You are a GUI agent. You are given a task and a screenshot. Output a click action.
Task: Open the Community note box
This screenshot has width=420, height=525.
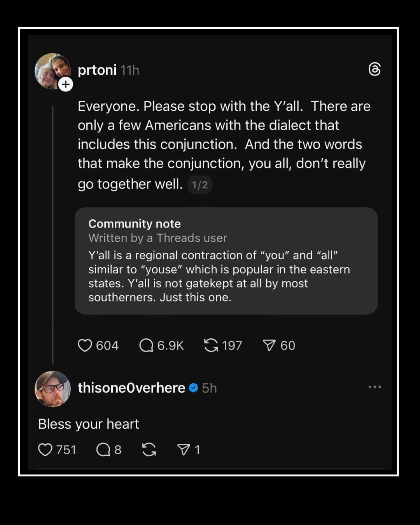(226, 261)
